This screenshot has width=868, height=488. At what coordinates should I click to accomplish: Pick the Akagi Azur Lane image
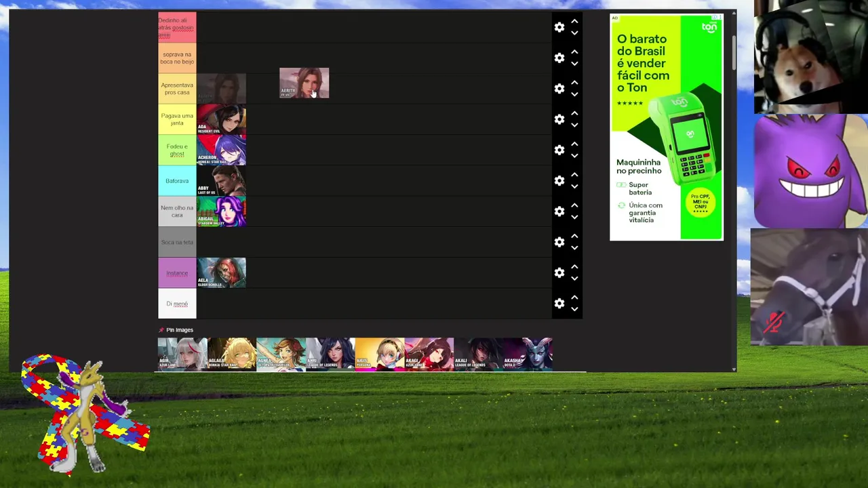pyautogui.click(x=429, y=354)
